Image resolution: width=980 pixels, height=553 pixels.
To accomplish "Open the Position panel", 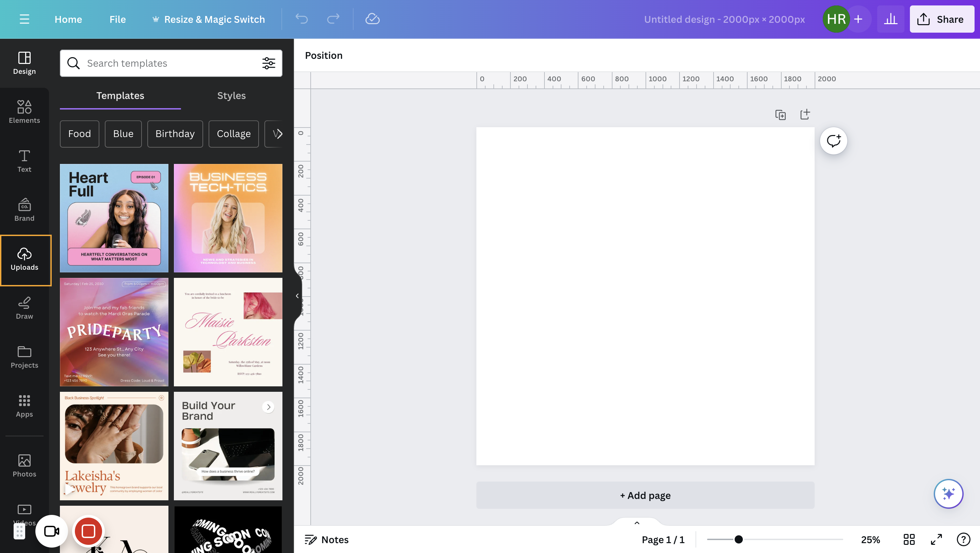I will [x=323, y=55].
